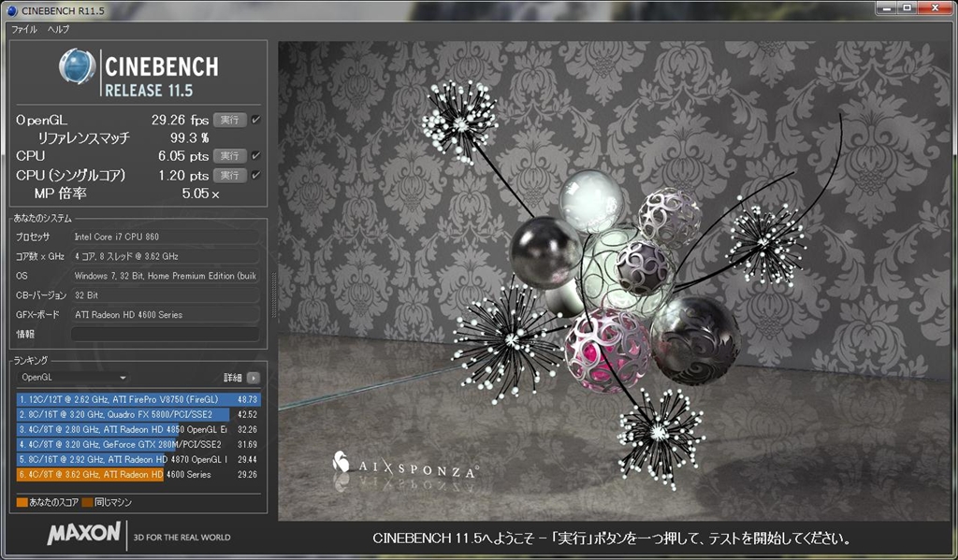Select the orange Radeon HD 4600 row

coord(138,475)
